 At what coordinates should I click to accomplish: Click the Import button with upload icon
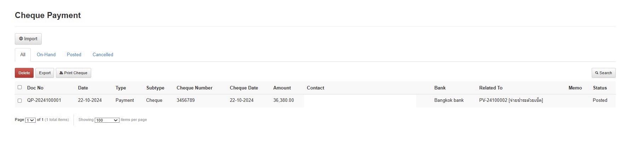click(28, 39)
